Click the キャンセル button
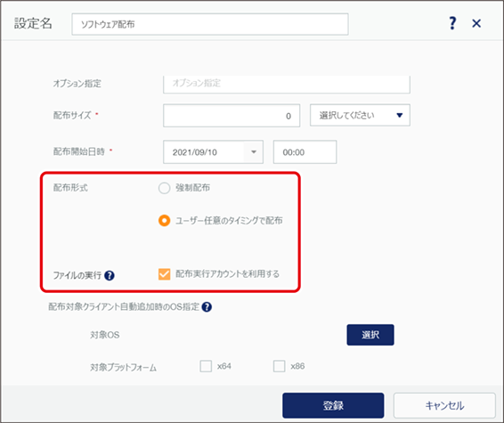 tap(444, 405)
